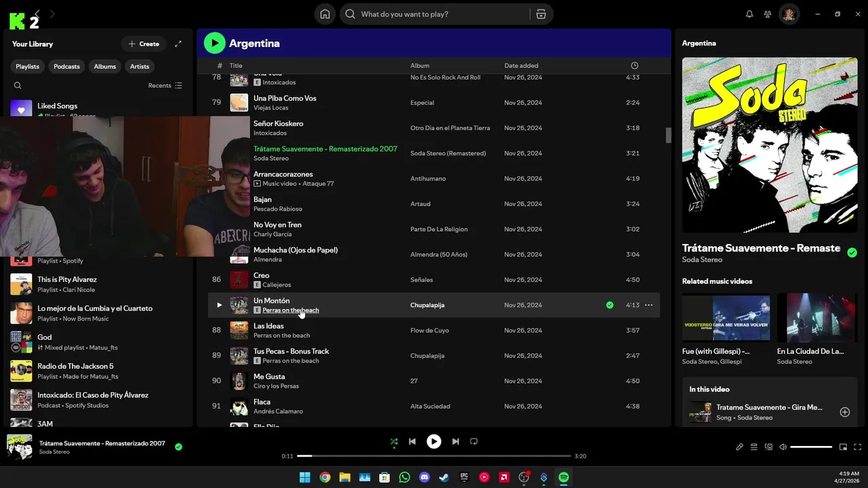Open Friend Activity icon
Screen dimensions: 868x488
(768, 14)
